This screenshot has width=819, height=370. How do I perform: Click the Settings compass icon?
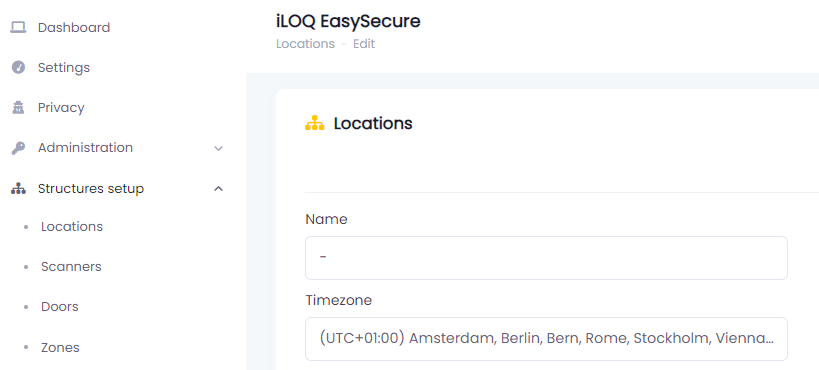click(x=18, y=67)
